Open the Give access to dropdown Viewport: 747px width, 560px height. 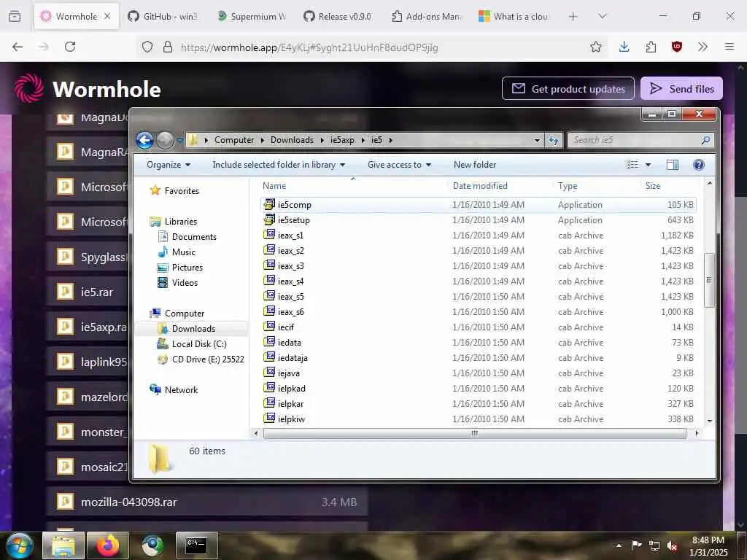tap(399, 165)
